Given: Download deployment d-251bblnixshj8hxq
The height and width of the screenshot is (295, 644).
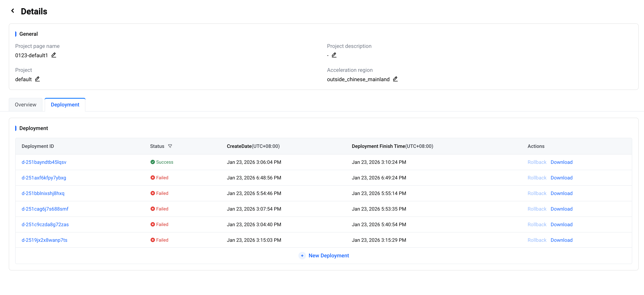Looking at the screenshot, I should tap(561, 193).
